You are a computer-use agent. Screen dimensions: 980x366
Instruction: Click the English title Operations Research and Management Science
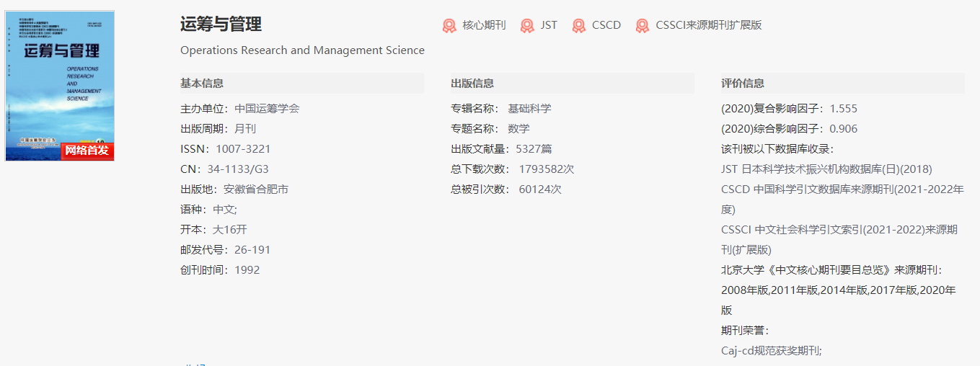(x=302, y=50)
